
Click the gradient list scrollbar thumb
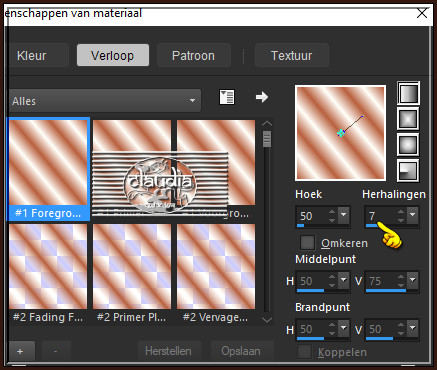[x=267, y=139]
